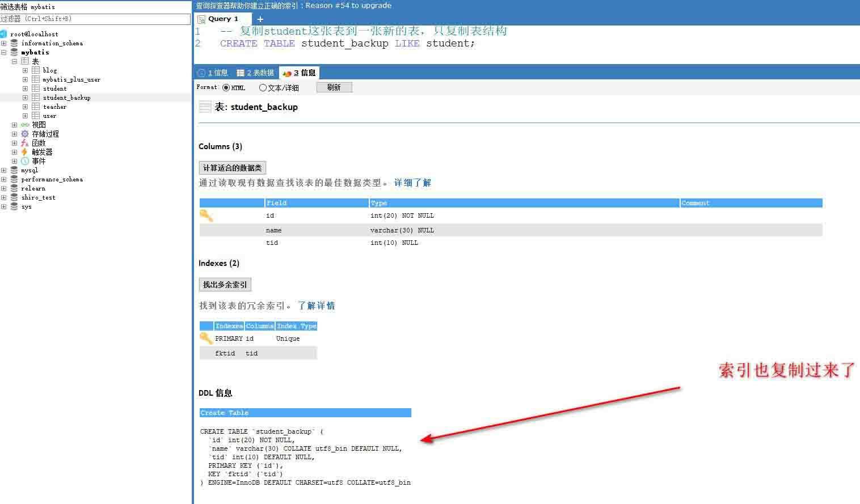Click the 视图 views icon
Viewport: 860px width, 504px height.
click(x=25, y=125)
